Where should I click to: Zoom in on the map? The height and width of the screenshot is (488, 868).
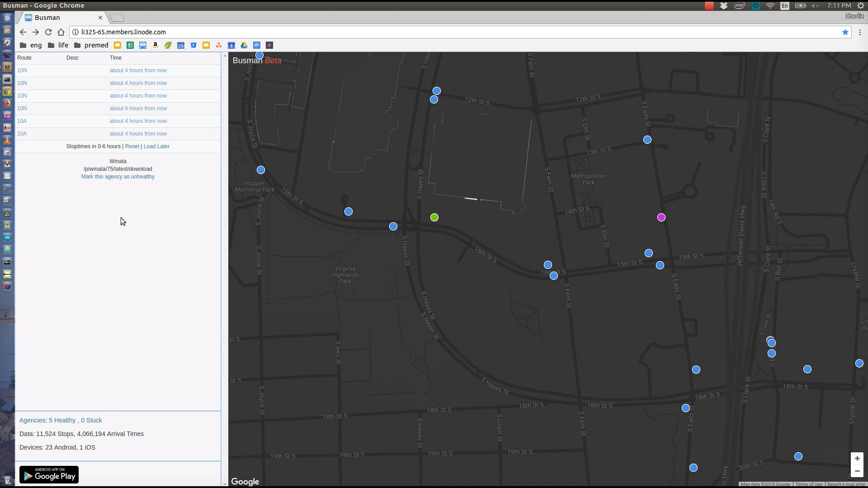[857, 458]
